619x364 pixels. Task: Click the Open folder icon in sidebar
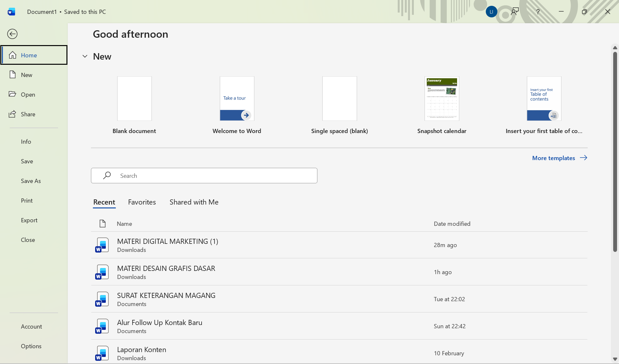pos(13,94)
